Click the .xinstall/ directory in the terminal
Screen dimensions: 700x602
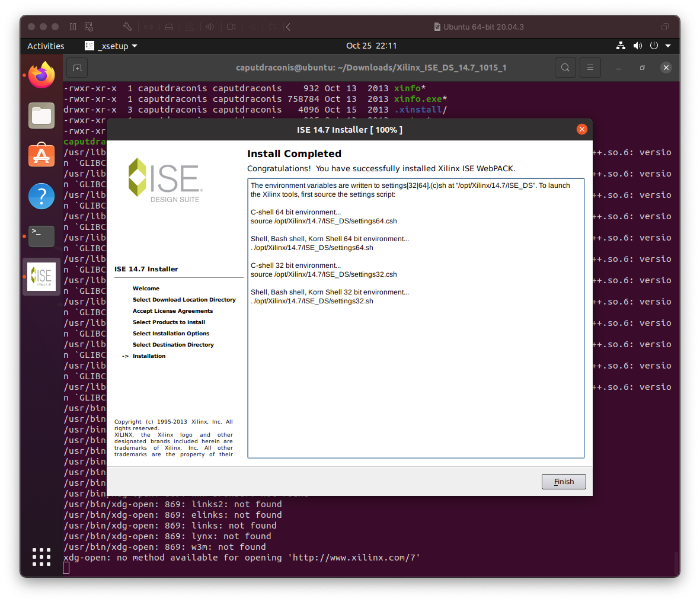coord(418,110)
